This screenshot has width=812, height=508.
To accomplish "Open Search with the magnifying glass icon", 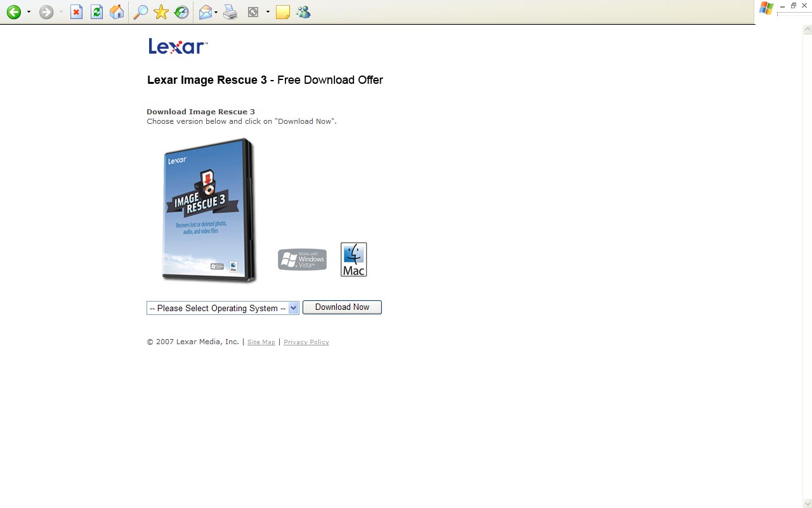I will coord(140,12).
